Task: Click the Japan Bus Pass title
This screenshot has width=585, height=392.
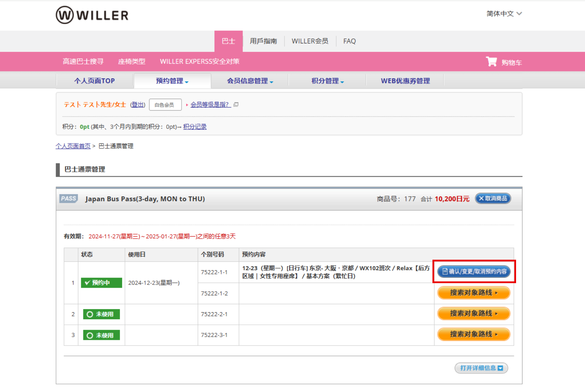Action: 145,199
